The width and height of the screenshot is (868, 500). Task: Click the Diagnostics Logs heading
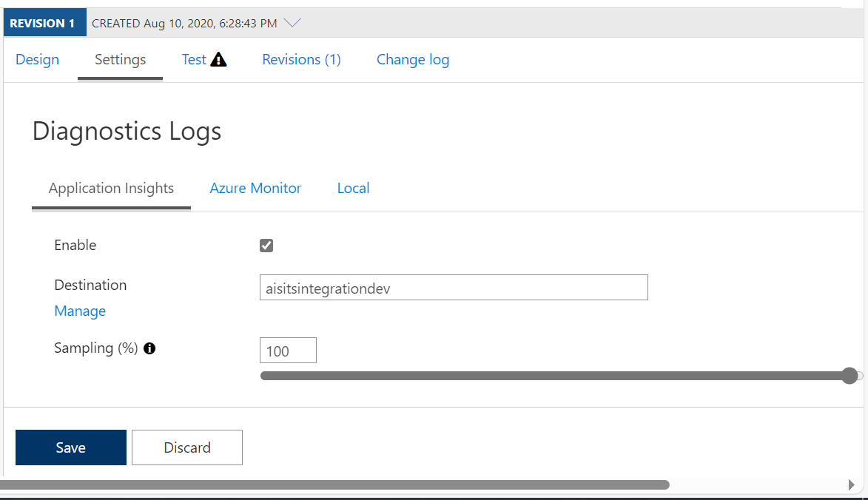click(x=127, y=131)
